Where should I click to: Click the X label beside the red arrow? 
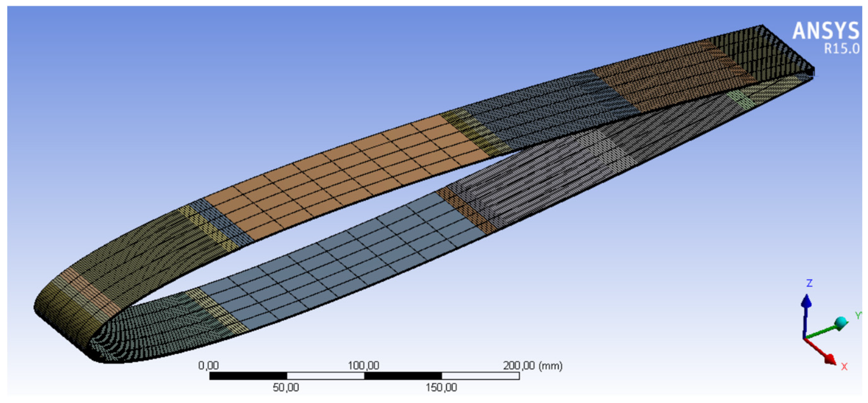(844, 367)
